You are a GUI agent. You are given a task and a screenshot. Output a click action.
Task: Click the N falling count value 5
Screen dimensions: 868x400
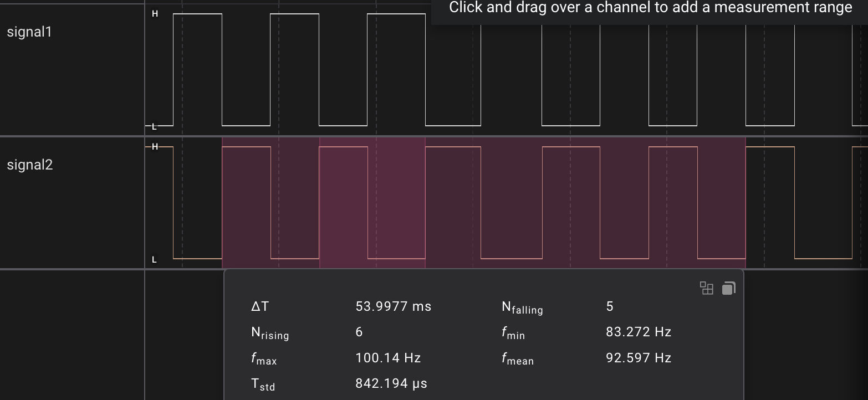[610, 306]
